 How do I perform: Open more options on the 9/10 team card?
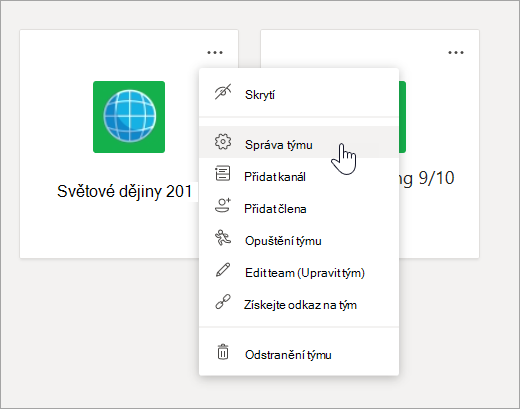[456, 52]
